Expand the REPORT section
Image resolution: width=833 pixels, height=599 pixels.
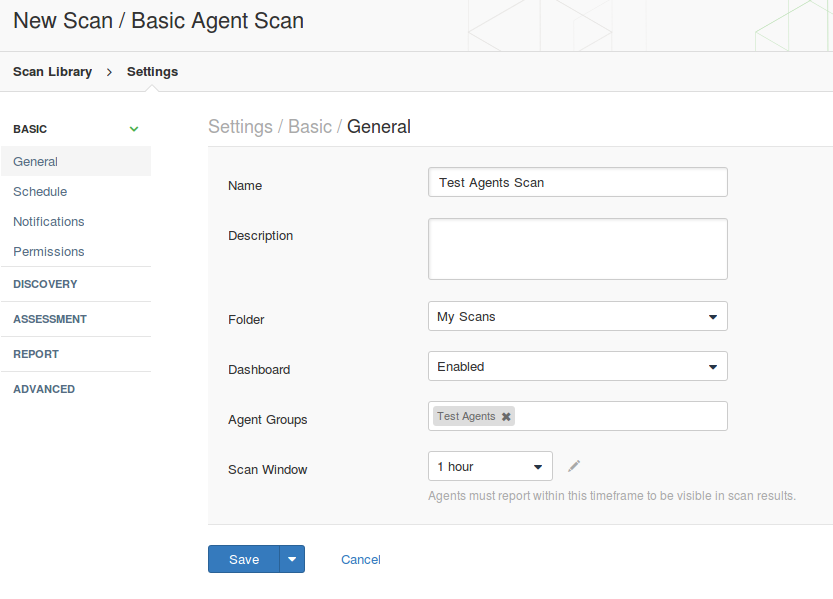[x=76, y=354]
